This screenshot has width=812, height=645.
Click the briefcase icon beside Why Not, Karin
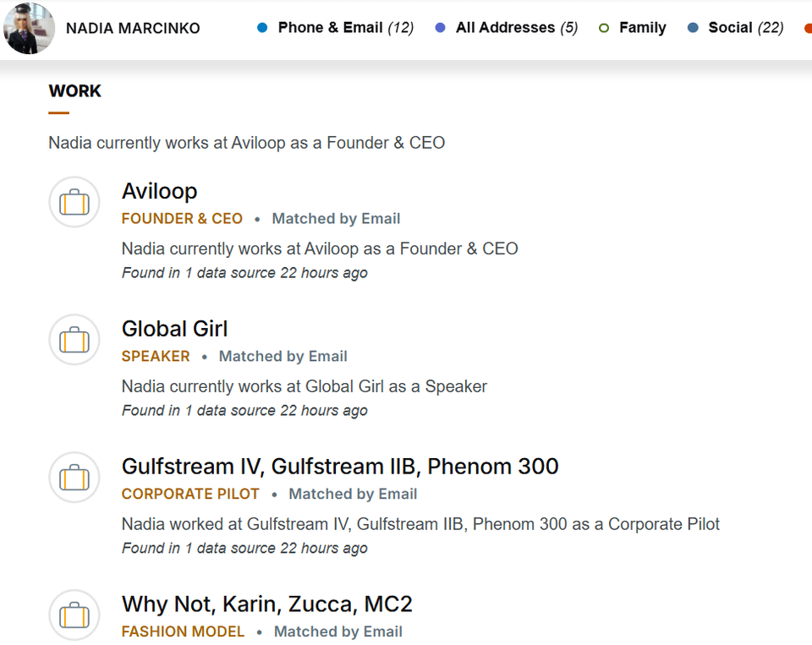coord(74,615)
